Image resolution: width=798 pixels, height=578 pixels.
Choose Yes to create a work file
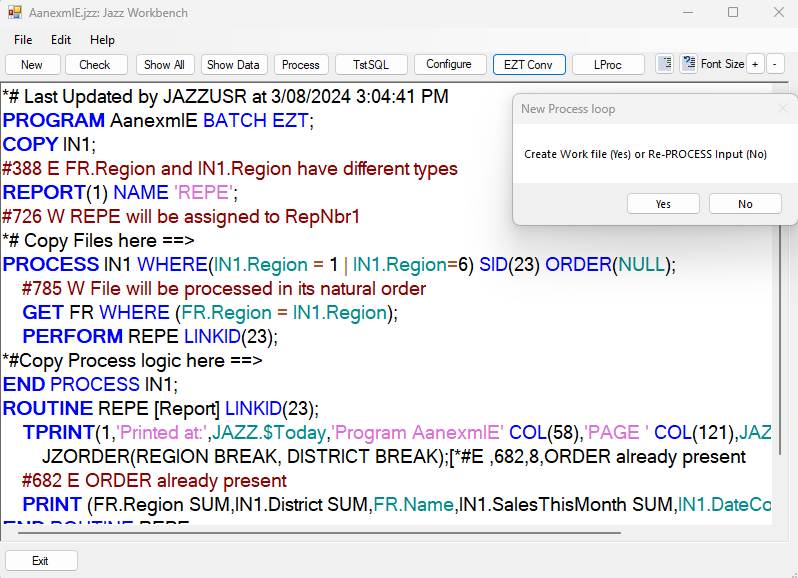click(663, 203)
